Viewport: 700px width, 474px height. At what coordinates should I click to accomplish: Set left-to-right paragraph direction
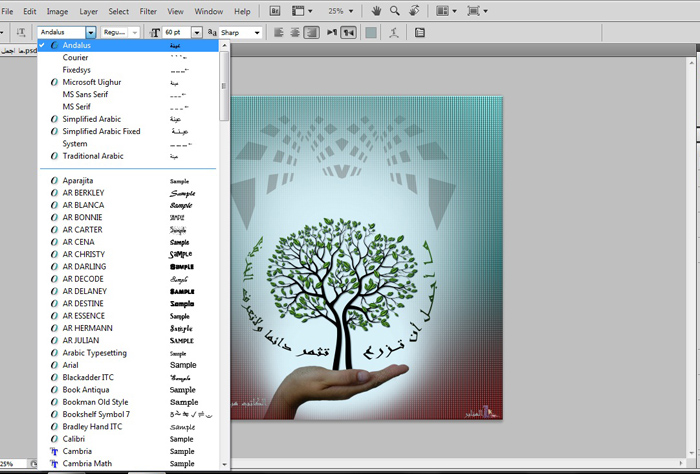point(332,32)
